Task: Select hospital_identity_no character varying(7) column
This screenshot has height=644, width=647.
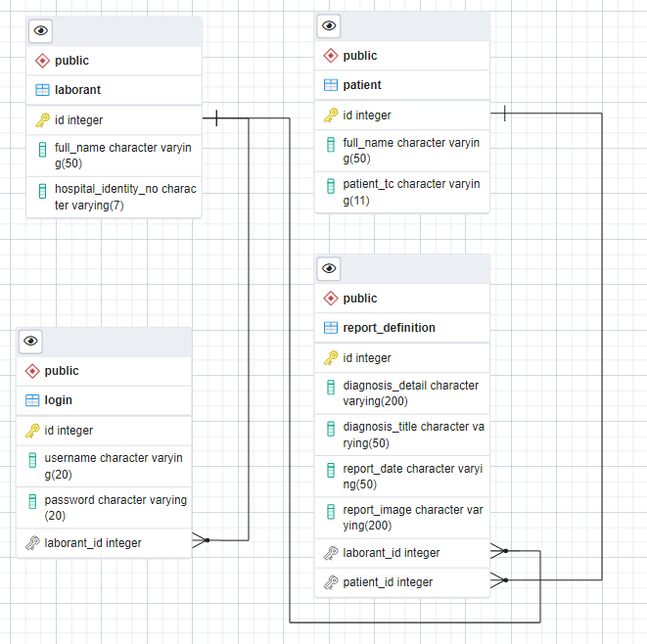Action: (114, 197)
